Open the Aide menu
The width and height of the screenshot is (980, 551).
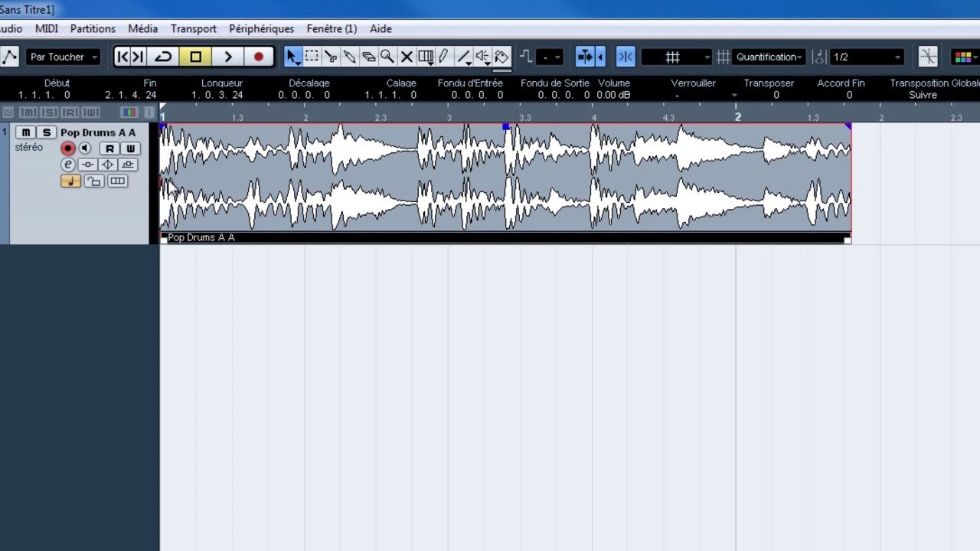[381, 28]
